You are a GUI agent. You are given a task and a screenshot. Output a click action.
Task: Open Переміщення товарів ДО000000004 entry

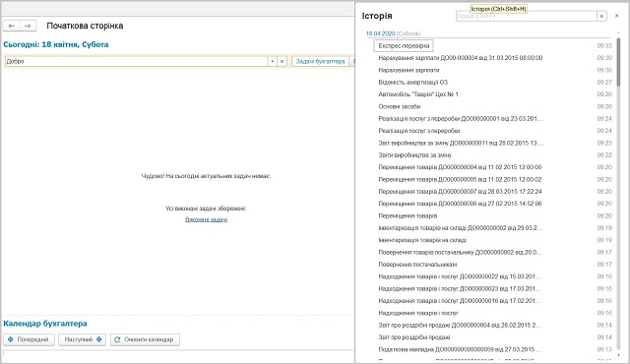(460, 167)
